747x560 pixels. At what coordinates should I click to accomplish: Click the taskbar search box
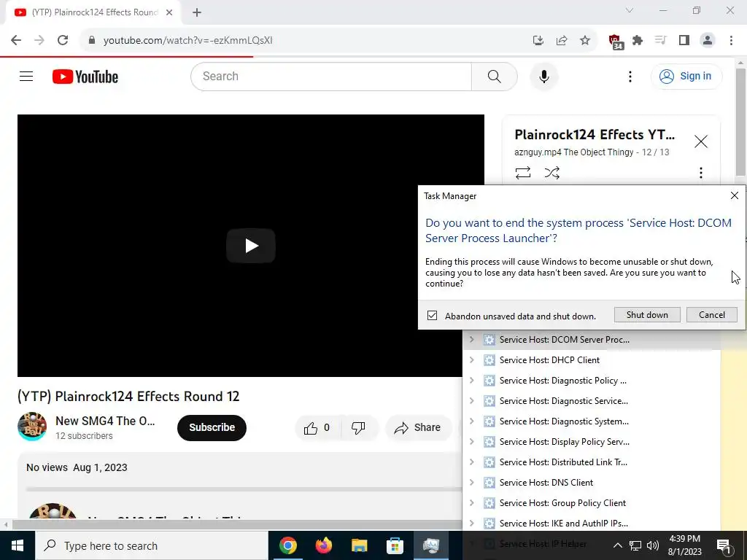coord(152,545)
